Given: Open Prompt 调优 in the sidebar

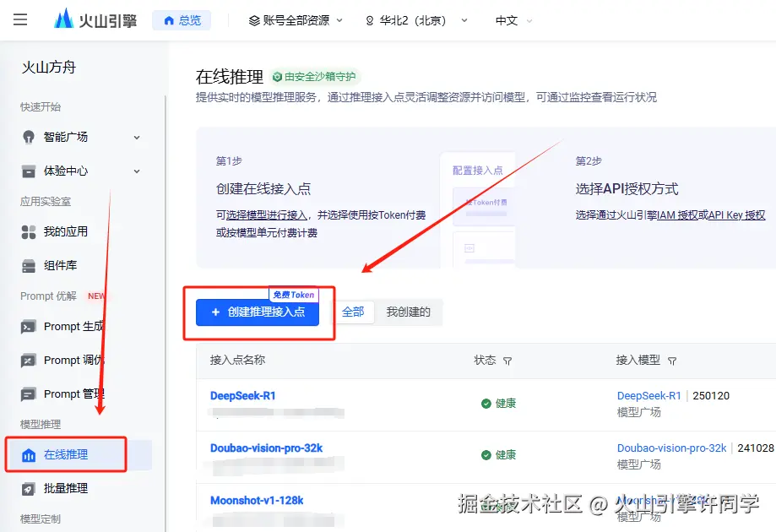Looking at the screenshot, I should pos(73,361).
